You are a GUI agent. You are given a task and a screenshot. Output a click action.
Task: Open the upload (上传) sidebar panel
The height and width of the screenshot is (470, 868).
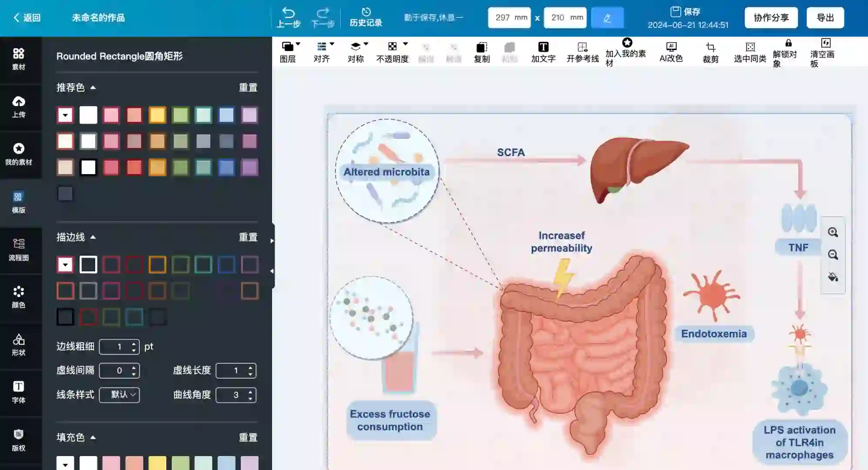pyautogui.click(x=18, y=107)
